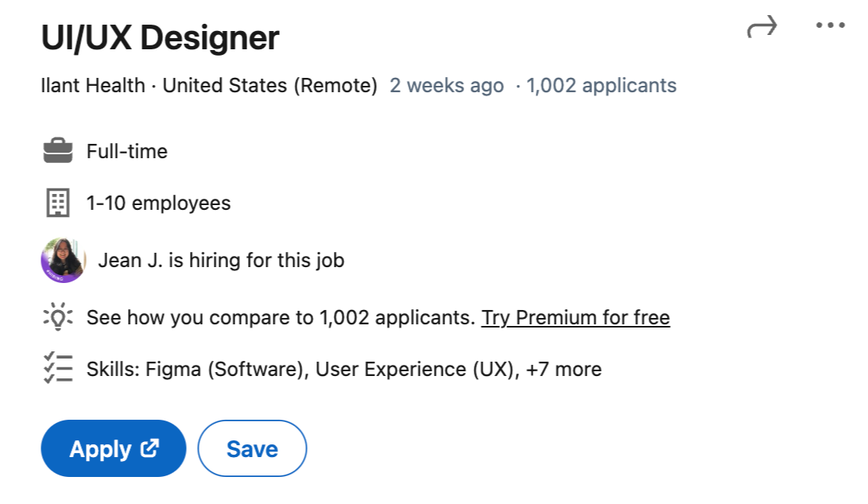
Task: Click the 1,002 applicants count in header
Action: pos(602,86)
